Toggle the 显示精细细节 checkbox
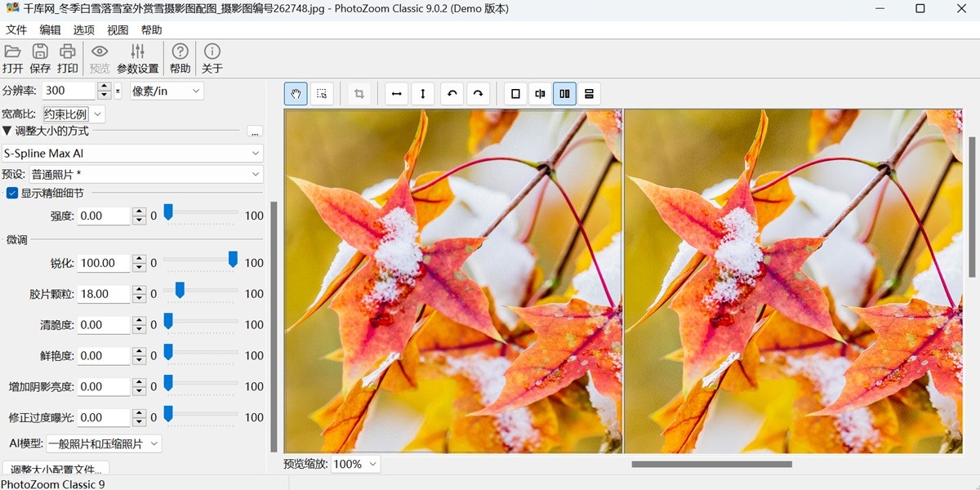 (x=11, y=193)
